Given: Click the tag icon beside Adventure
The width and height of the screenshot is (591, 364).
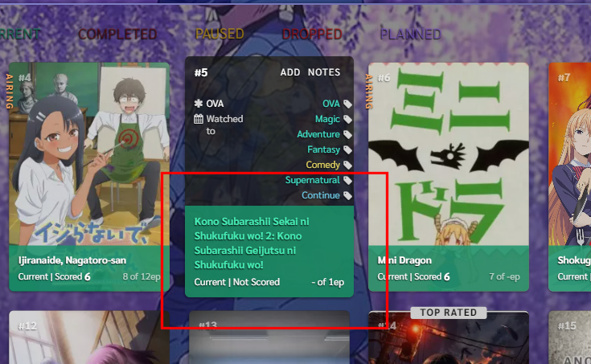Looking at the screenshot, I should (347, 134).
